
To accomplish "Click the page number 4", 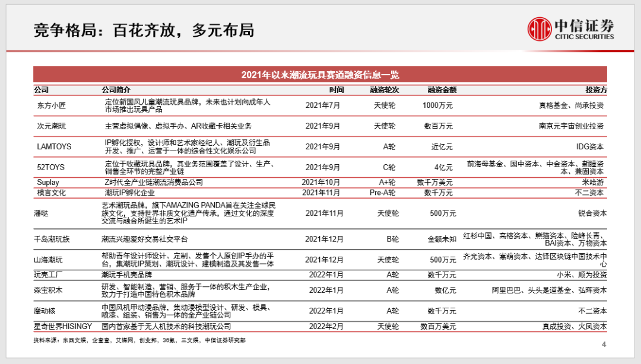I will point(604,344).
